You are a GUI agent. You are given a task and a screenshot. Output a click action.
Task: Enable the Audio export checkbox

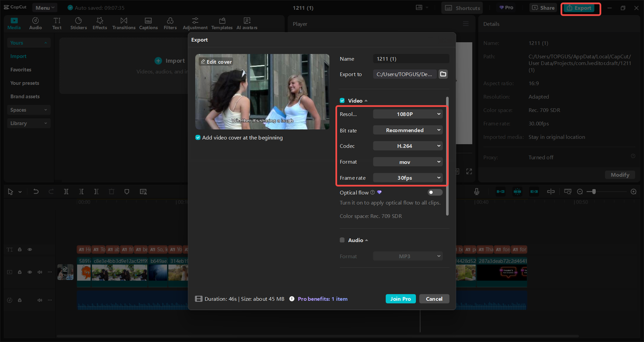(342, 240)
